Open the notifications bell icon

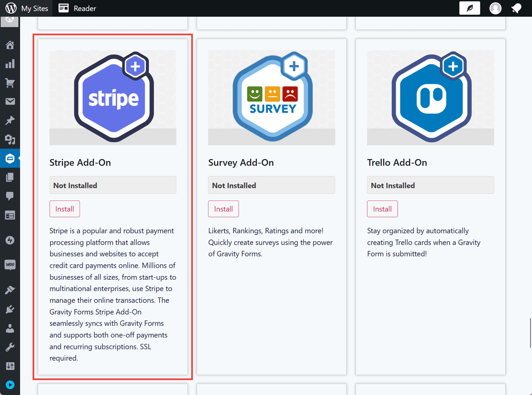[x=516, y=8]
